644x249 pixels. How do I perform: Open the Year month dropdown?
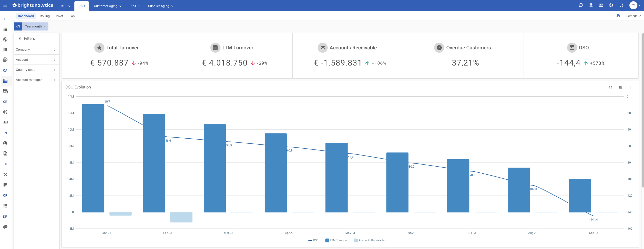35,26
